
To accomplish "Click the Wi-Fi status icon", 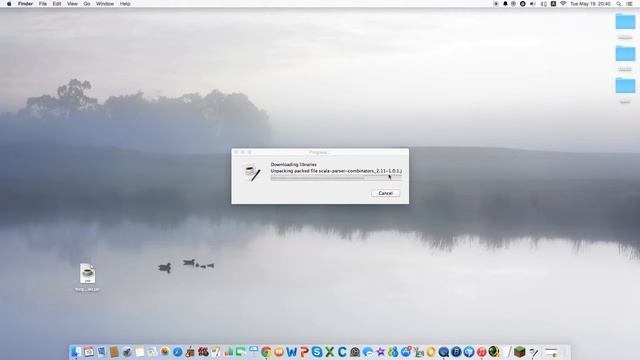I will pos(563,4).
